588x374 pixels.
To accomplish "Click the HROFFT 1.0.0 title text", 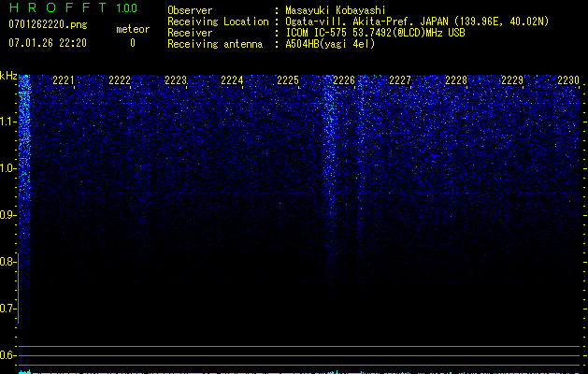I will click(x=73, y=7).
